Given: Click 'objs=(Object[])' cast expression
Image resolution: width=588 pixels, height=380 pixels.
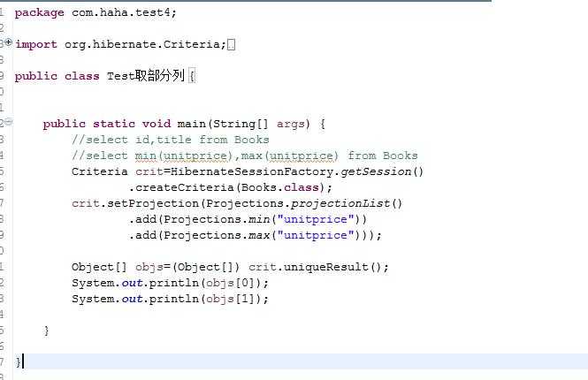Looking at the screenshot, I should click(x=187, y=267).
